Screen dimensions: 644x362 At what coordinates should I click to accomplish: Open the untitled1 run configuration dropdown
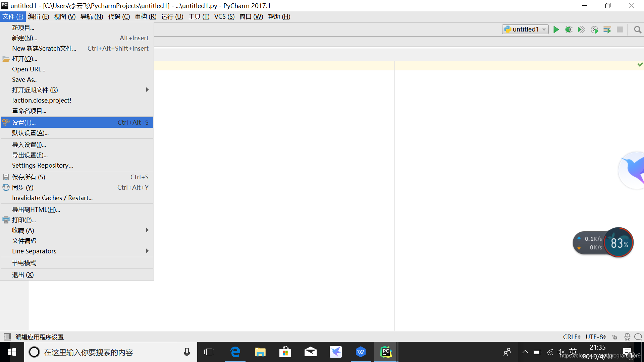point(525,29)
